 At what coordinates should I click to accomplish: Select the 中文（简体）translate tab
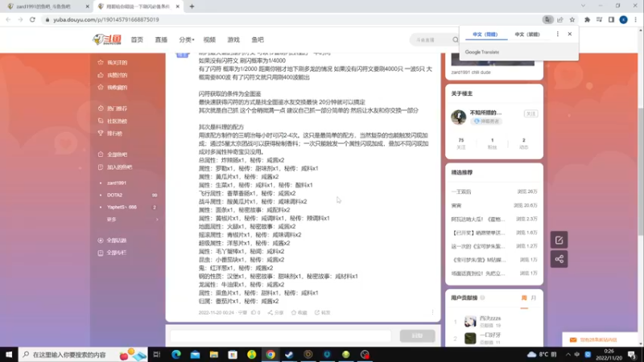point(485,35)
